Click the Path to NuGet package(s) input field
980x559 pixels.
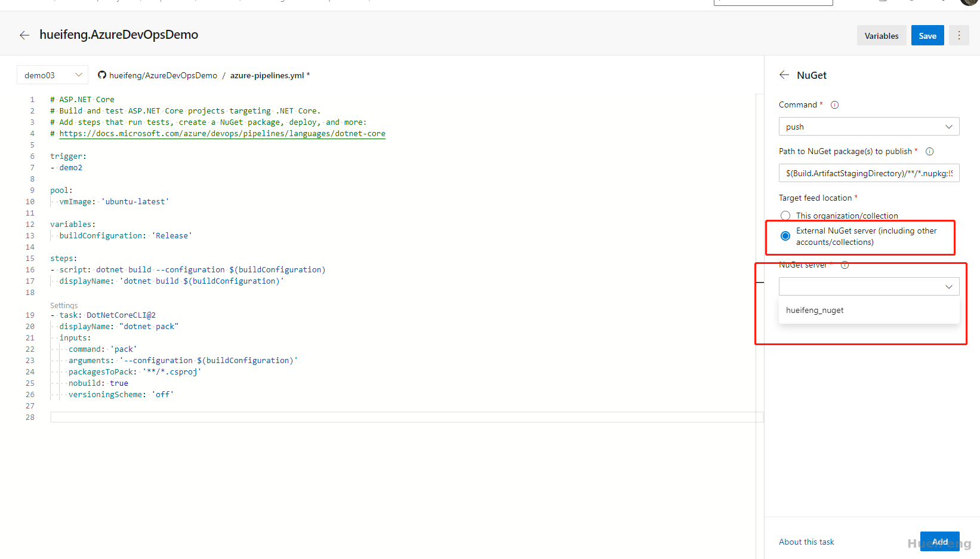pos(869,173)
